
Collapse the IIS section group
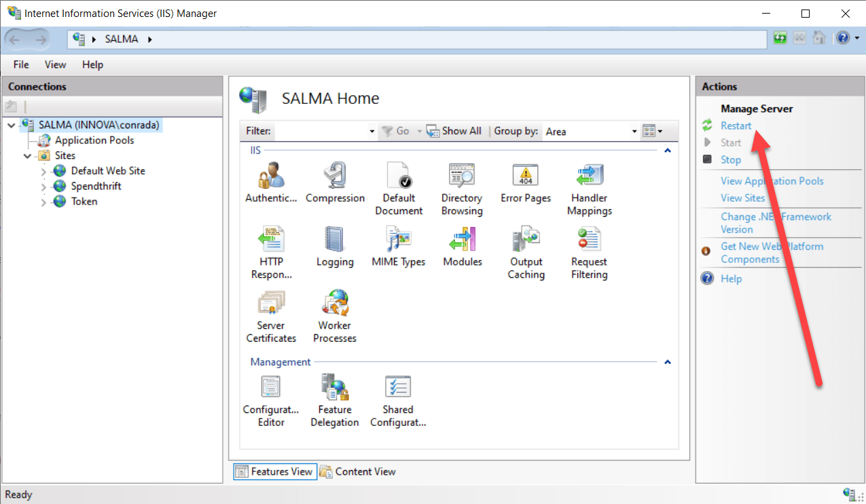667,151
